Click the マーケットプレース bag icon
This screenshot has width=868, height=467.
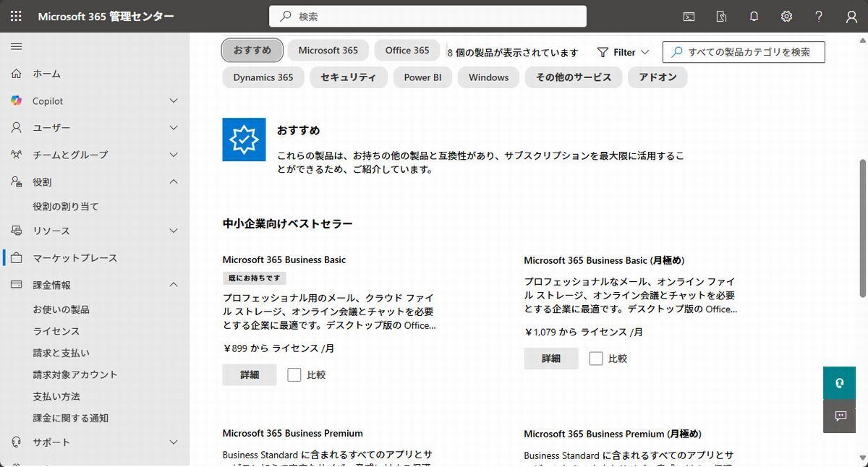[16, 258]
